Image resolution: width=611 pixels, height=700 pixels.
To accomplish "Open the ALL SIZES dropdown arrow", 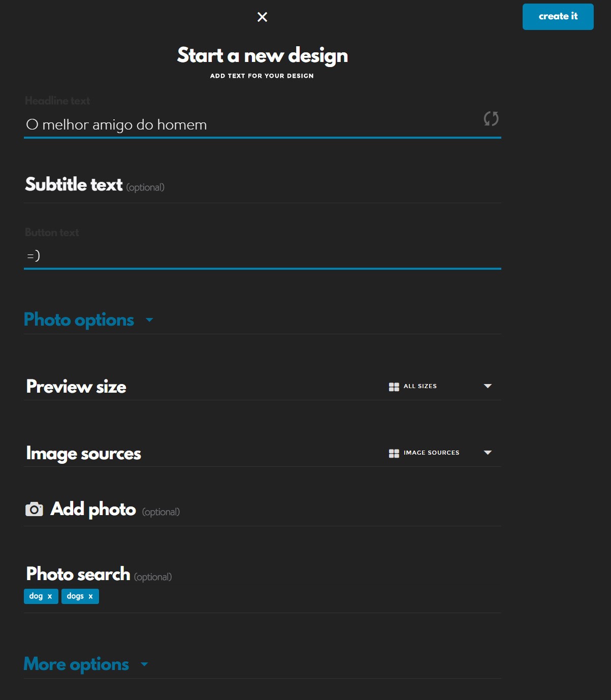I will pyautogui.click(x=488, y=386).
